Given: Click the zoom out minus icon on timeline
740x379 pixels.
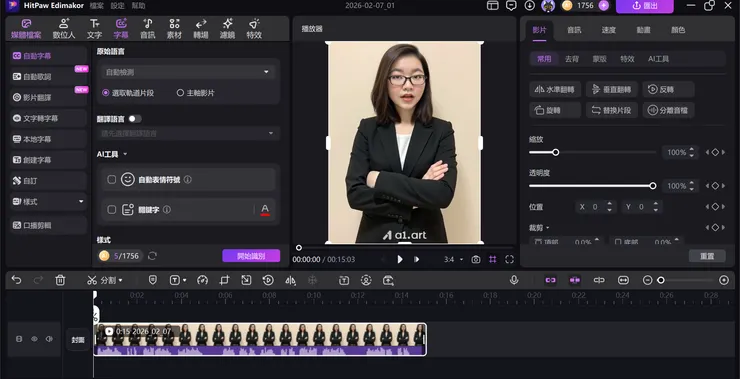Looking at the screenshot, I should [x=648, y=280].
